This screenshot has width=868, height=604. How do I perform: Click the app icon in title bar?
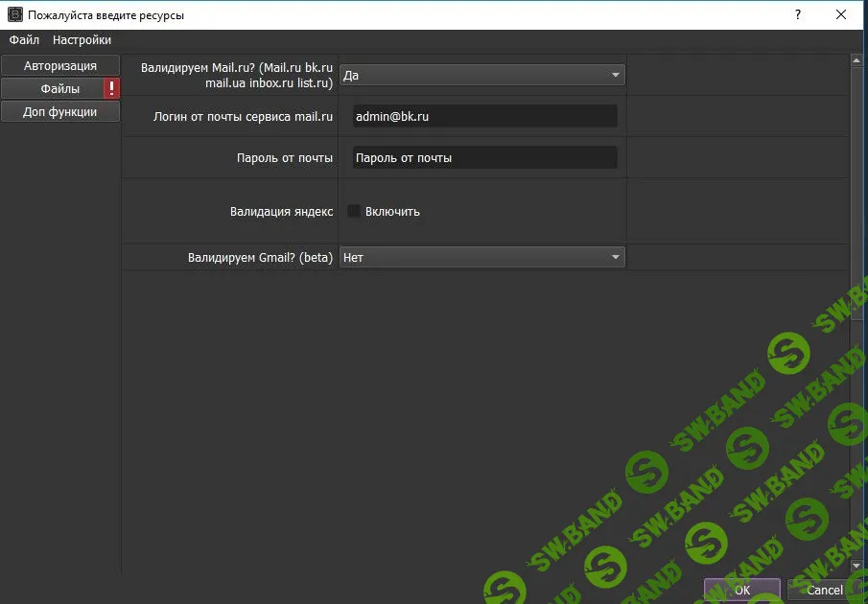coord(15,15)
